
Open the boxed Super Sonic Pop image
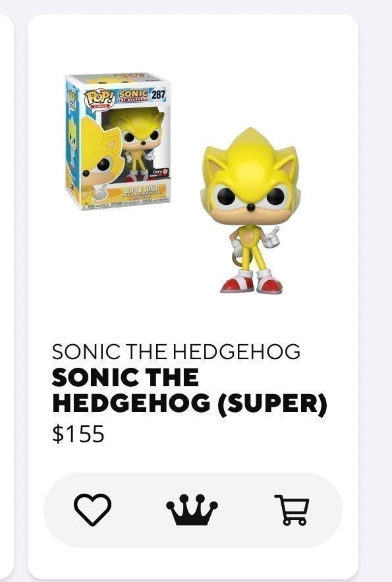click(117, 142)
